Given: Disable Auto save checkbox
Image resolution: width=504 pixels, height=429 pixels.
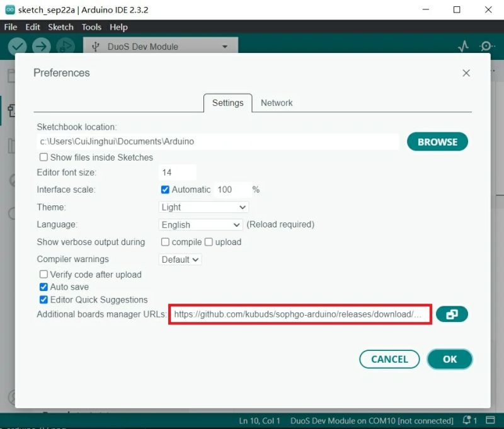Looking at the screenshot, I should (43, 287).
